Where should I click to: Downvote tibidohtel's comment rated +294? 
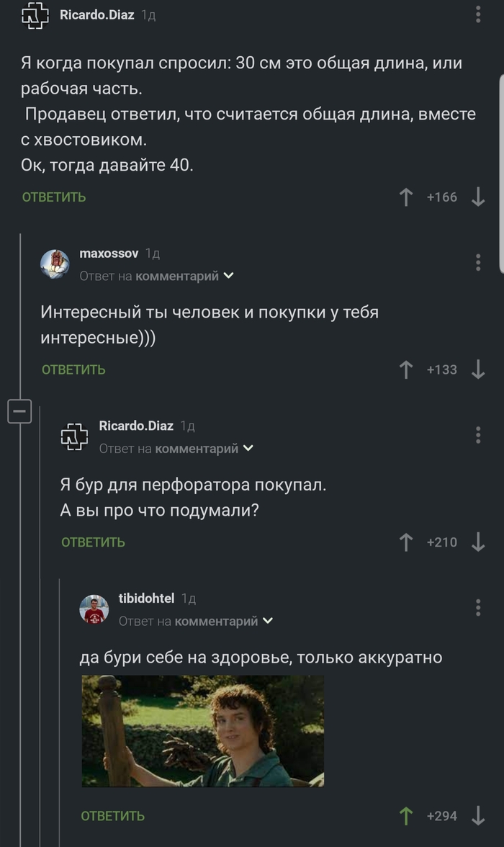(x=478, y=815)
